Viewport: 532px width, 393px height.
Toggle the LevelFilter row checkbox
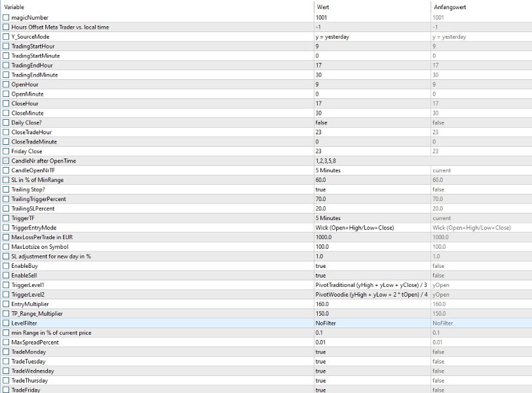pyautogui.click(x=6, y=324)
